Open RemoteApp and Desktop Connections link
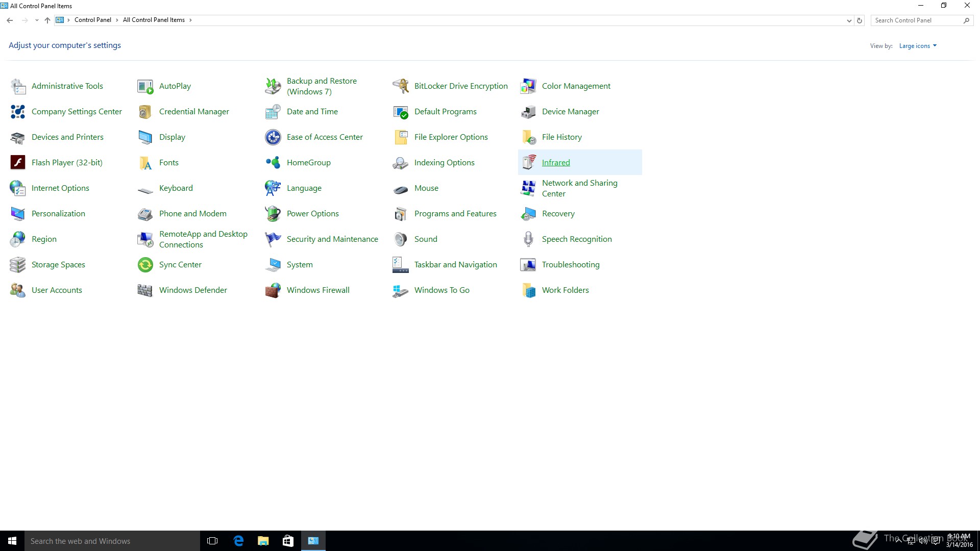 coord(203,239)
